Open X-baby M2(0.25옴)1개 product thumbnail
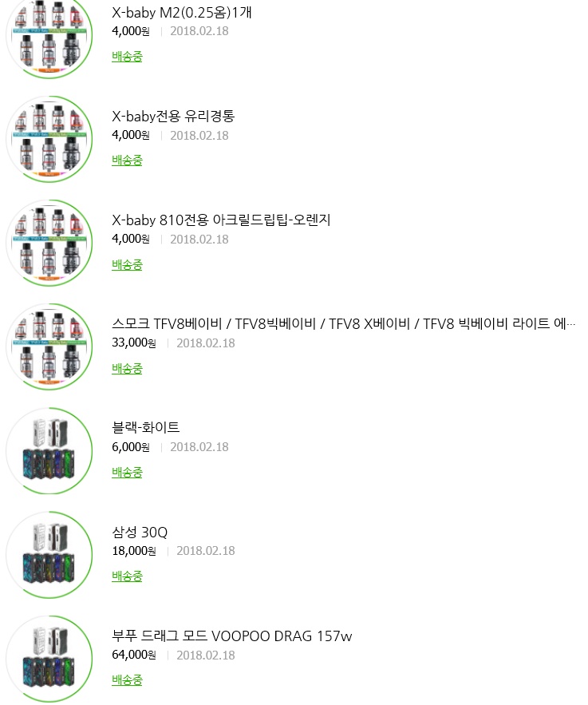Screen dimensions: 588x705 pyautogui.click(x=49, y=37)
